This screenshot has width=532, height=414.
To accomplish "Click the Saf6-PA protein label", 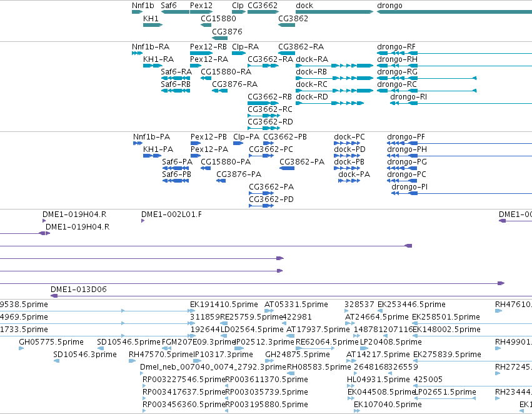I will [177, 162].
